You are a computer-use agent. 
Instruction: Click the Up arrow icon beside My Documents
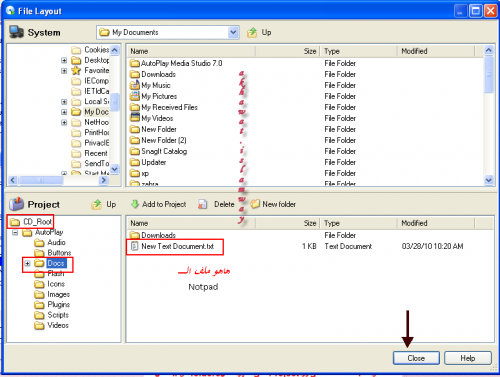[x=252, y=32]
